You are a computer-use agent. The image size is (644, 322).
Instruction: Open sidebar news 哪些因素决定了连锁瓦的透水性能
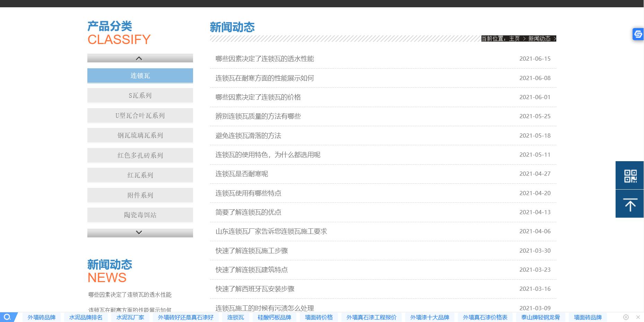click(130, 295)
